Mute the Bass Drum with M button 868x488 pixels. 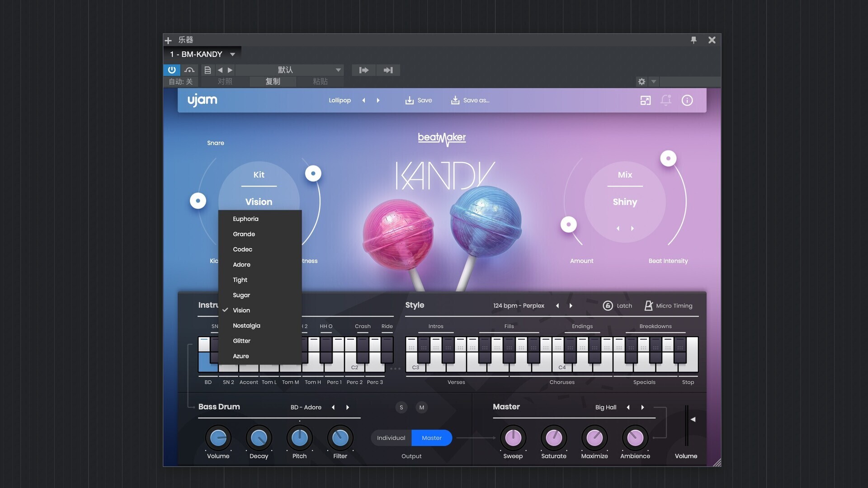click(421, 408)
